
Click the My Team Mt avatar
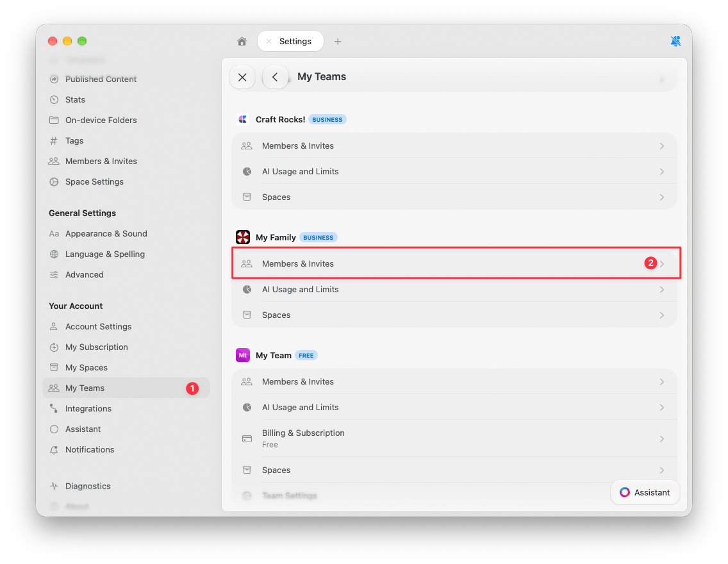[x=242, y=355]
